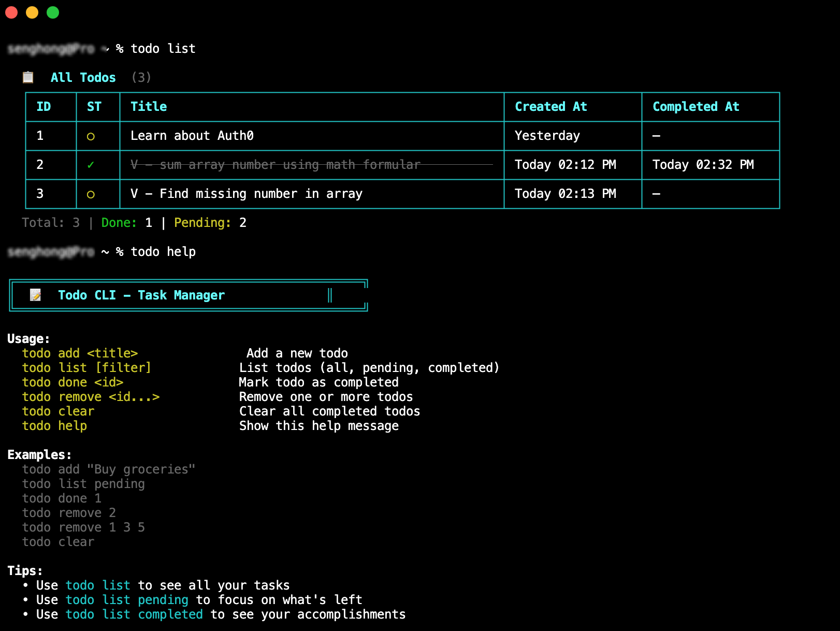Click the Created At column header
Image resolution: width=840 pixels, height=631 pixels.
(x=551, y=107)
